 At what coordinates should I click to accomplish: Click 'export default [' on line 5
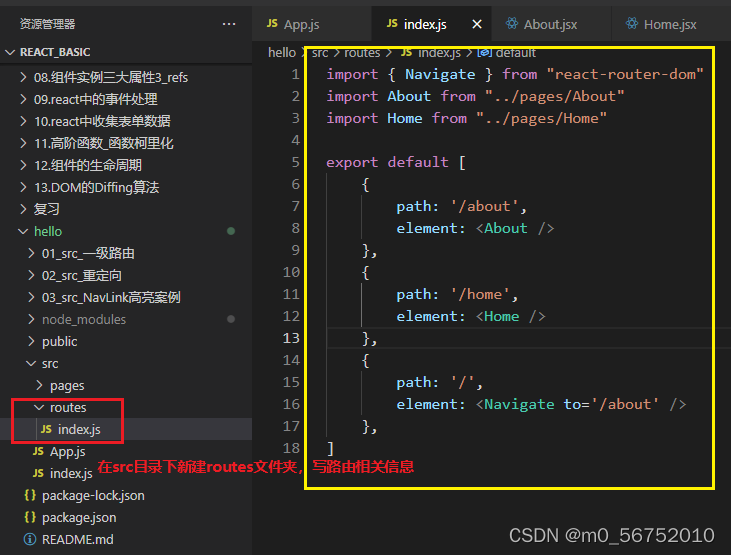click(x=396, y=162)
